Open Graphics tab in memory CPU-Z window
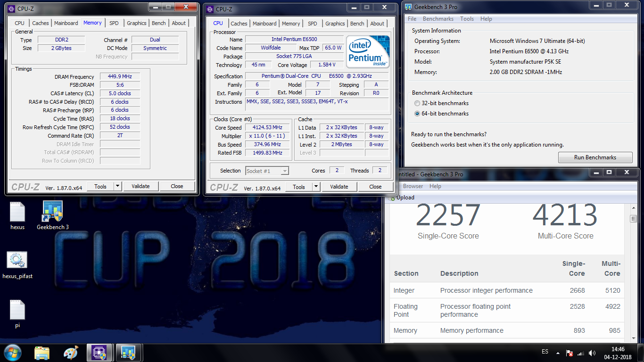The width and height of the screenshot is (644, 362). [137, 23]
